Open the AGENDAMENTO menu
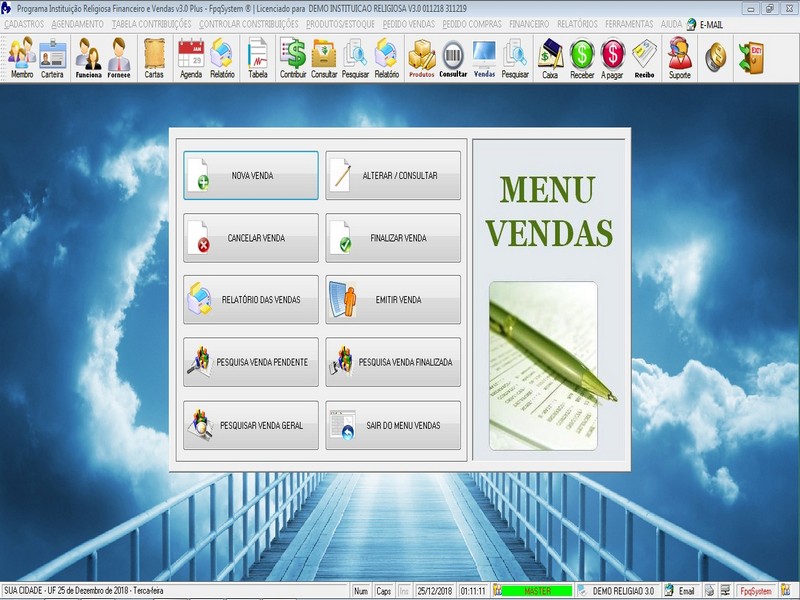Image resolution: width=800 pixels, height=600 pixels. point(78,24)
